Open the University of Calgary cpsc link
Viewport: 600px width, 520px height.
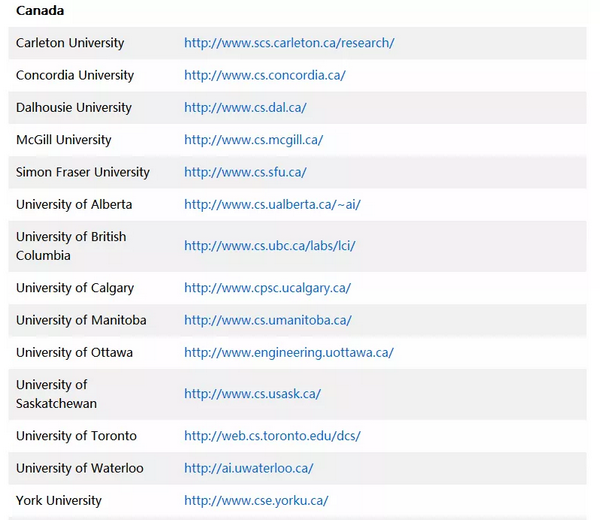[x=267, y=288]
